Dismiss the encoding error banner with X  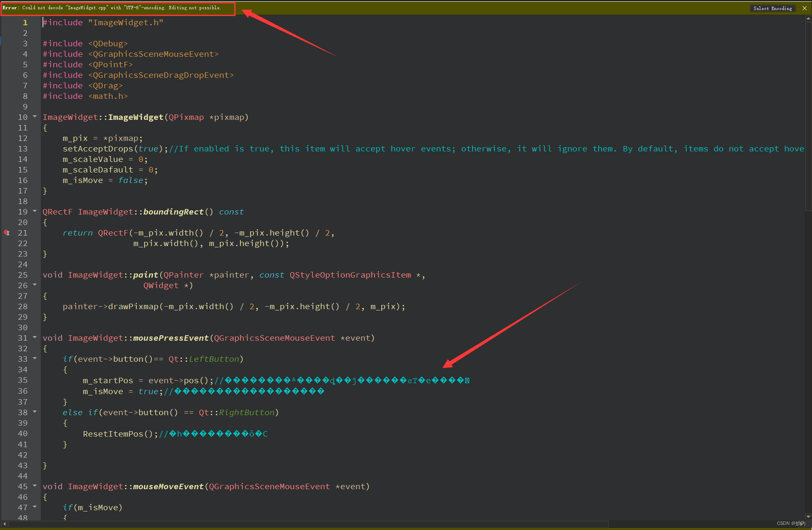805,8
